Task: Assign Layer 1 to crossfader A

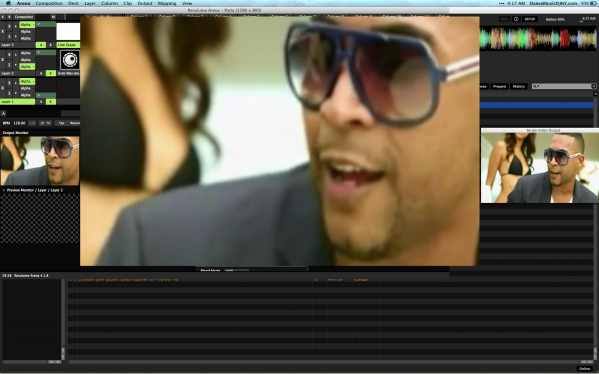Action: pos(41,102)
